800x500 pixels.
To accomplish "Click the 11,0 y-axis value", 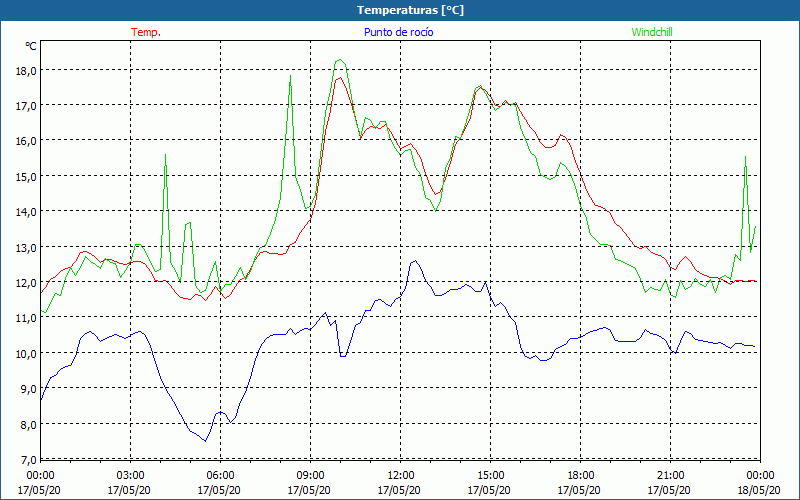I will click(x=26, y=318).
